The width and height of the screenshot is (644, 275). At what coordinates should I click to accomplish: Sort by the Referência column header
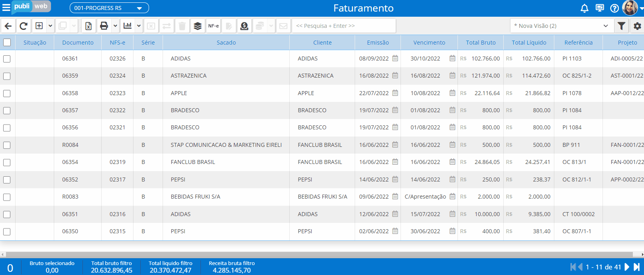[x=578, y=43]
